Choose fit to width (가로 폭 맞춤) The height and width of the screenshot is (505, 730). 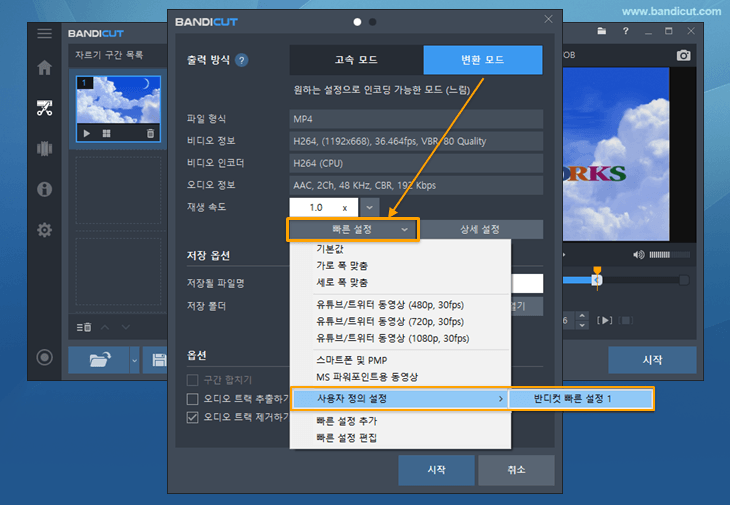tap(400, 266)
